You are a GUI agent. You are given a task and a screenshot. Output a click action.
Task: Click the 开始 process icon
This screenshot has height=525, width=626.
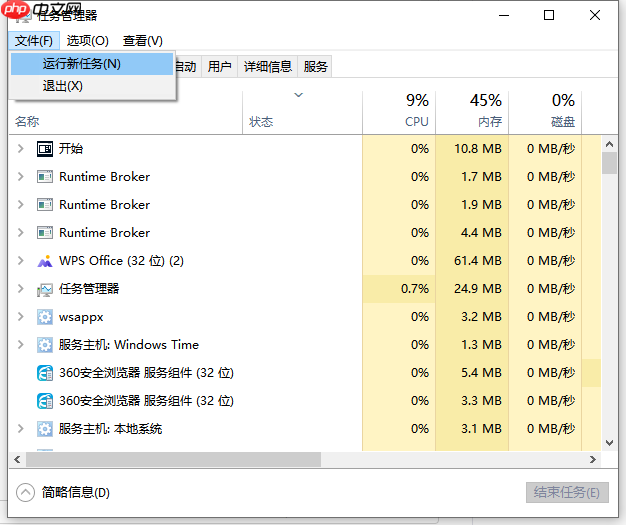[x=45, y=149]
